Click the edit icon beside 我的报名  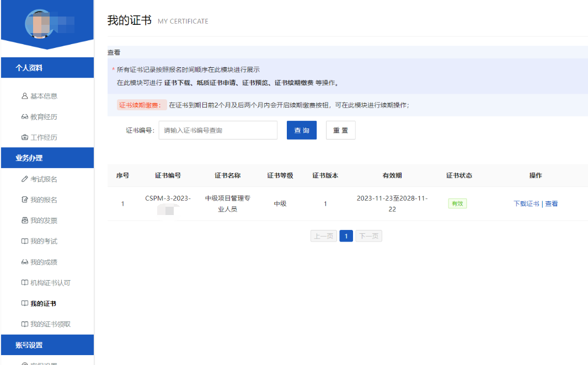pyautogui.click(x=24, y=200)
